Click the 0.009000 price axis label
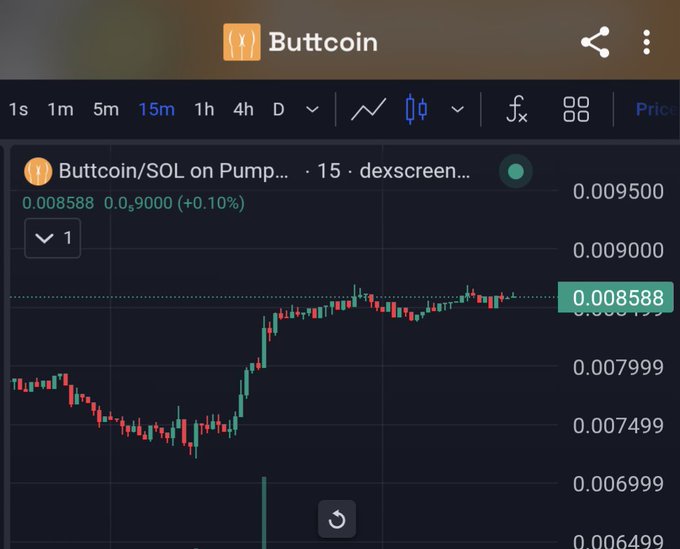This screenshot has width=680, height=549. tap(618, 250)
